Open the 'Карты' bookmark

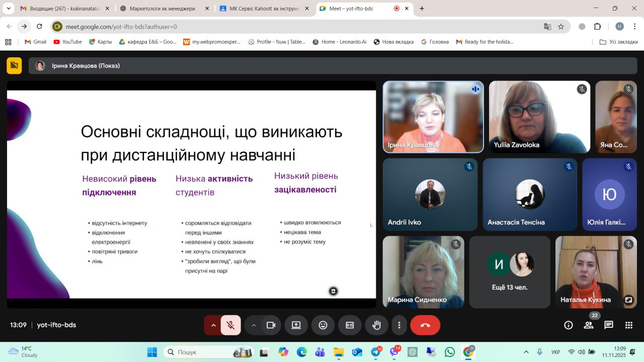(x=100, y=42)
